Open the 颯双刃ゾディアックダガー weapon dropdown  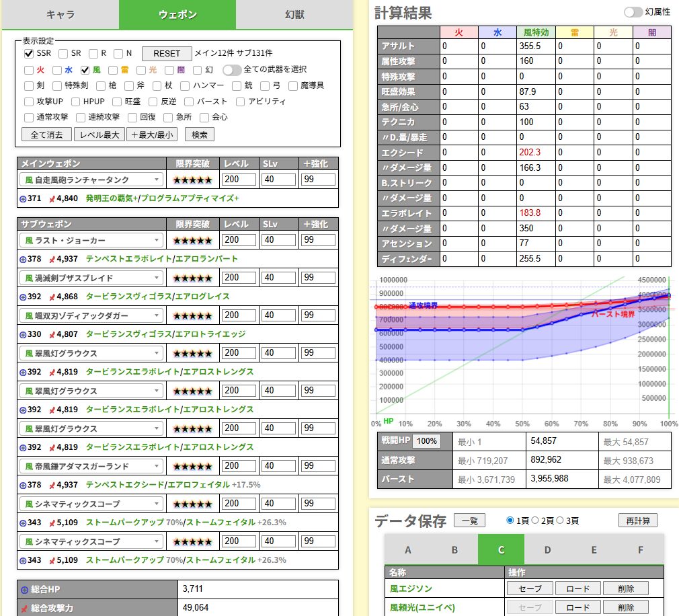tap(91, 316)
